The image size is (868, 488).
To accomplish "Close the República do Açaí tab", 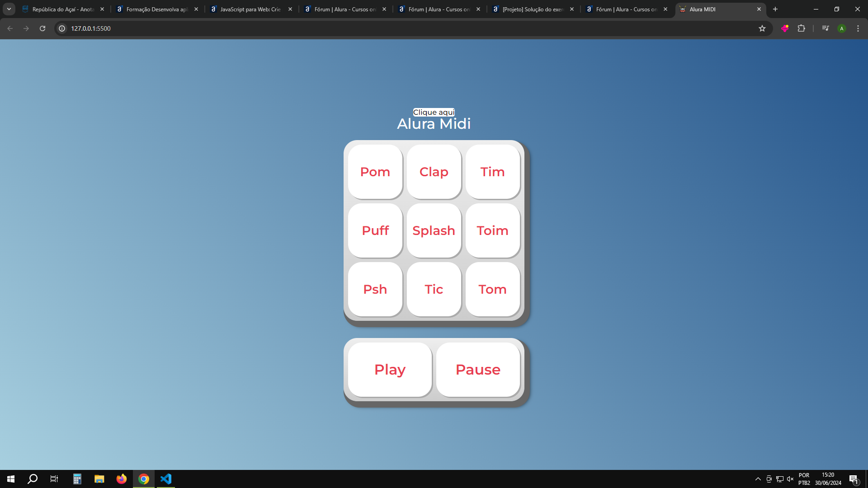I will click(x=102, y=9).
